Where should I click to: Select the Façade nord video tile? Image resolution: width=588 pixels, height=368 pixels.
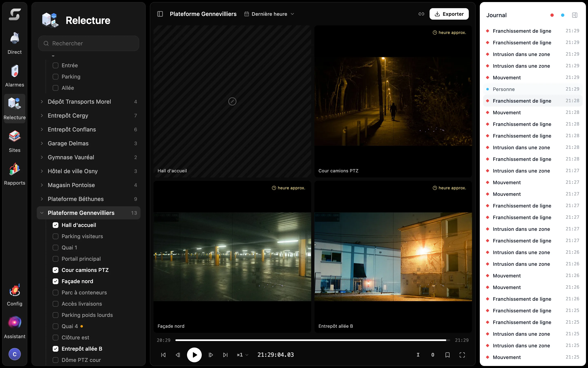[232, 257]
